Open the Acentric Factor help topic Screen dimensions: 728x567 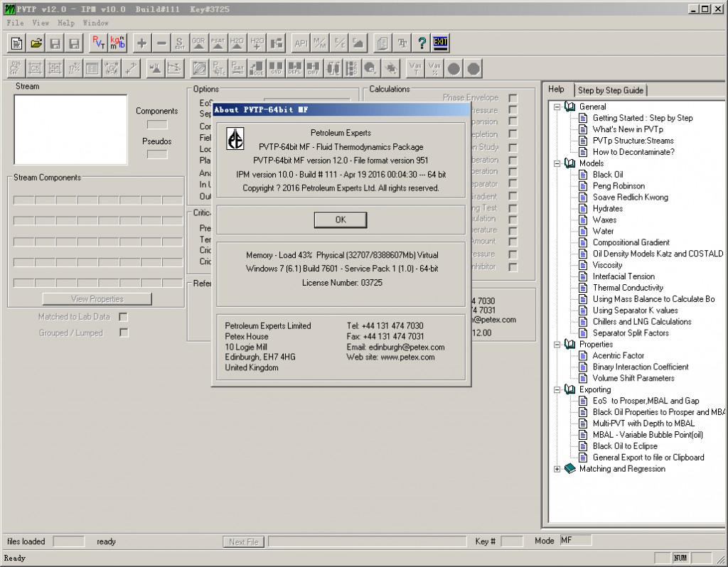(x=618, y=355)
